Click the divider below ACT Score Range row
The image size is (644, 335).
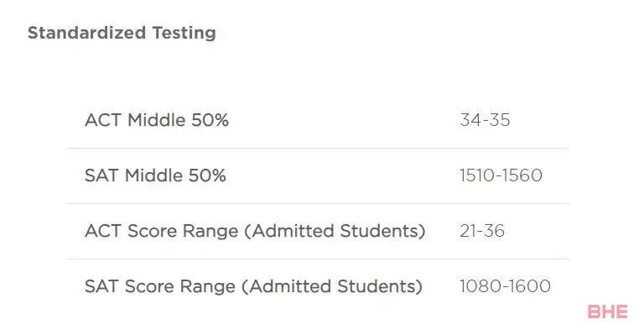click(318, 259)
